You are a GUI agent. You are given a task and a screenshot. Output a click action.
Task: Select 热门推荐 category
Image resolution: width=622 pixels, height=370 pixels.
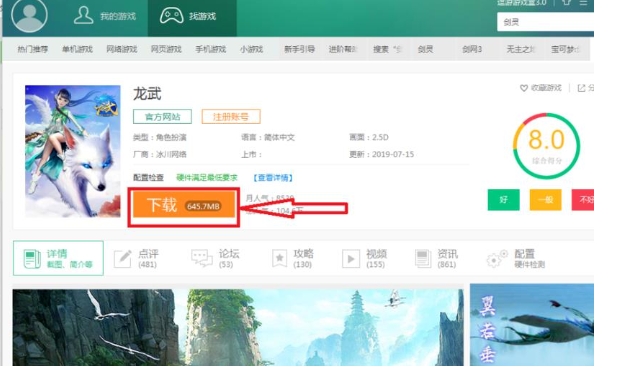pos(33,49)
